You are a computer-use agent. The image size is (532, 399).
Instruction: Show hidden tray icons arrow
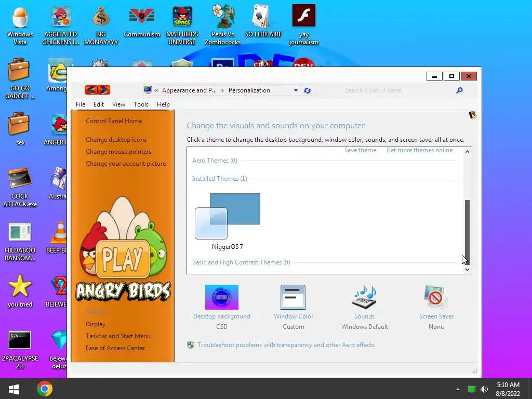click(458, 389)
